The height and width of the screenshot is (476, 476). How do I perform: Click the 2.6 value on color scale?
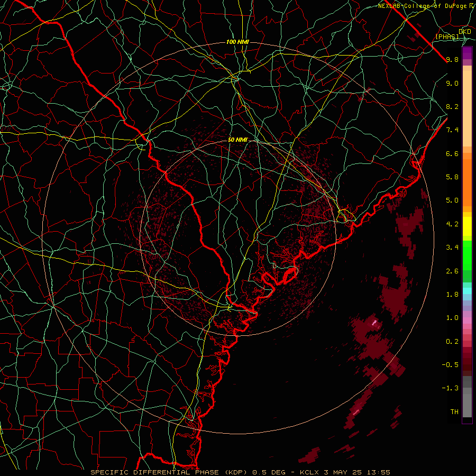452,271
